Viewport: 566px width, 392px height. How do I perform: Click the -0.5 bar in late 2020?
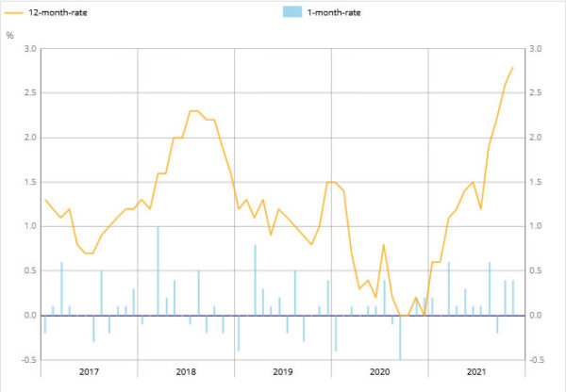(400, 337)
